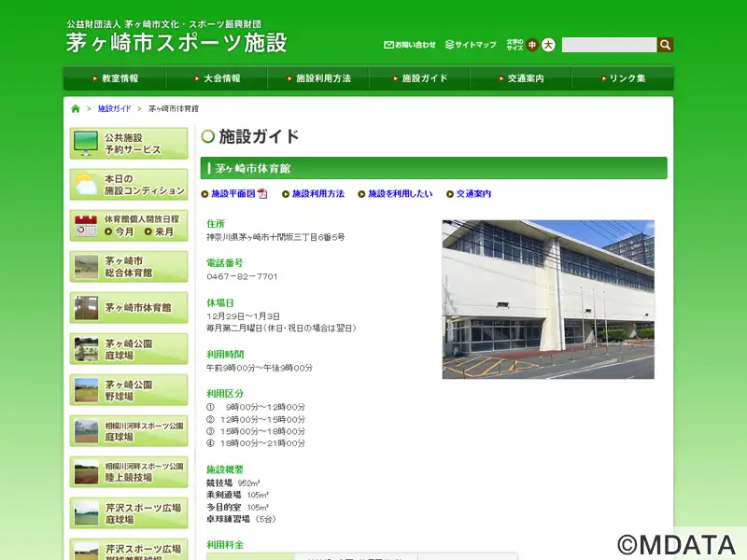
Task: Click the envelope icon of お問い合わせ
Action: (388, 45)
